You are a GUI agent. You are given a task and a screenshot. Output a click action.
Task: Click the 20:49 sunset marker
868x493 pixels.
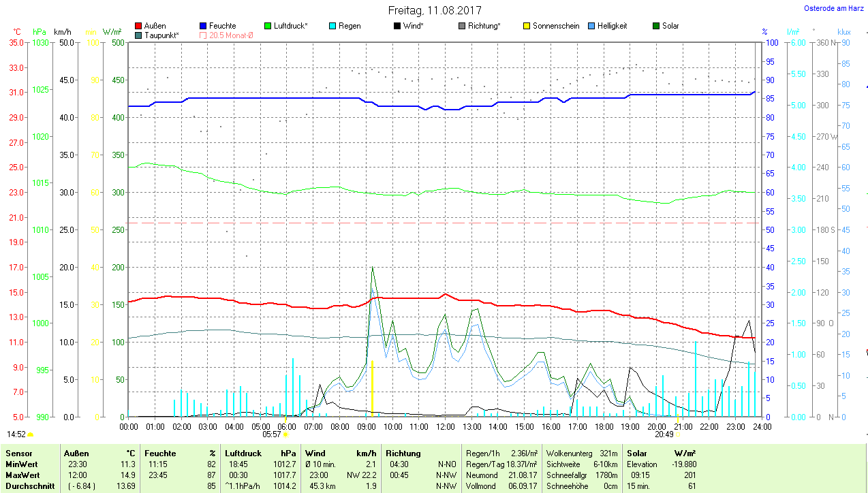[664, 434]
